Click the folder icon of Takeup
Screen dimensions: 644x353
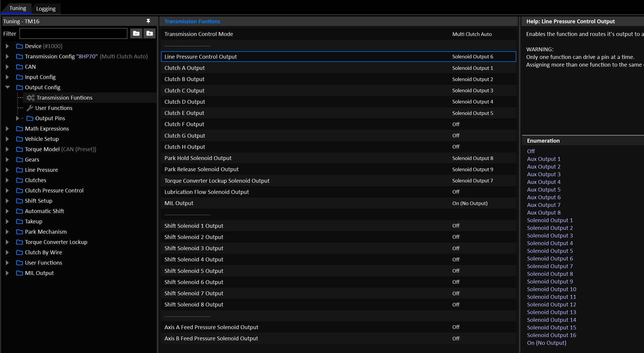pyautogui.click(x=19, y=221)
